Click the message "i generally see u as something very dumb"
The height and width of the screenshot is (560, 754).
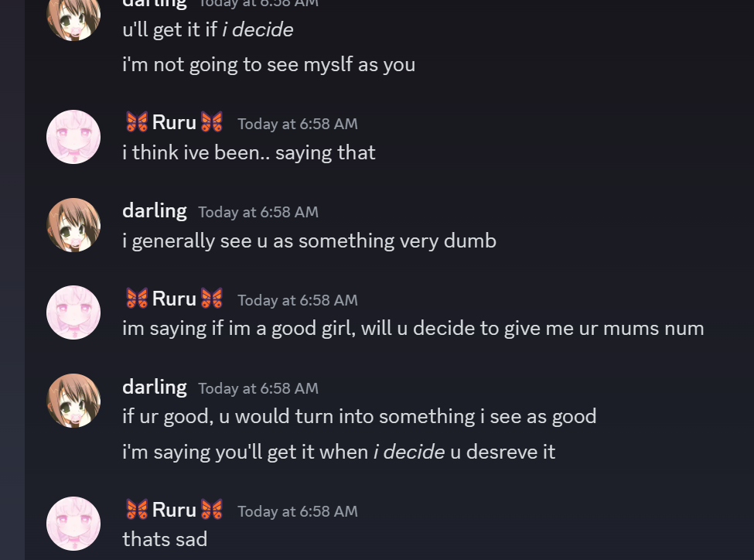[309, 241]
